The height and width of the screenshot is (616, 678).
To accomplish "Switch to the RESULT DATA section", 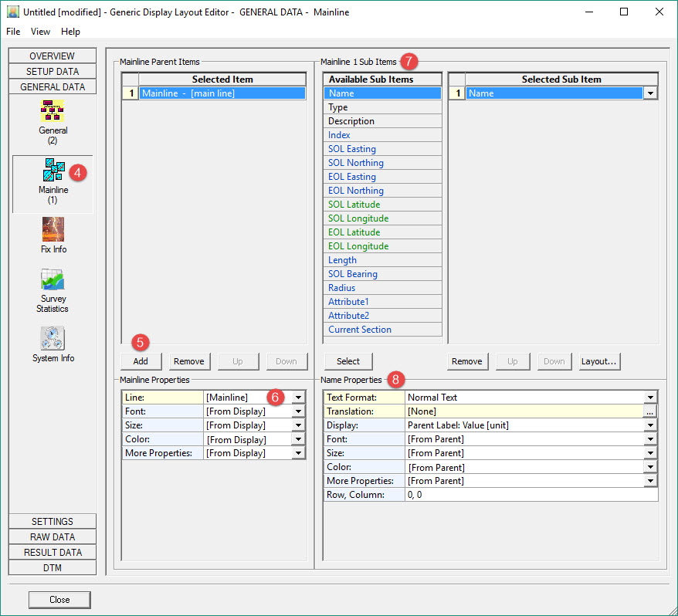I will pos(53,553).
